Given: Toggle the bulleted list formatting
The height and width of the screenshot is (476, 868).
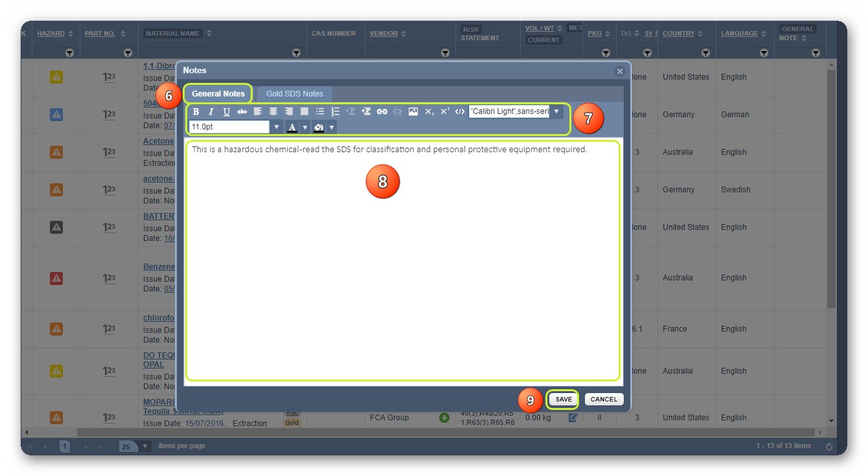Looking at the screenshot, I should click(x=319, y=111).
